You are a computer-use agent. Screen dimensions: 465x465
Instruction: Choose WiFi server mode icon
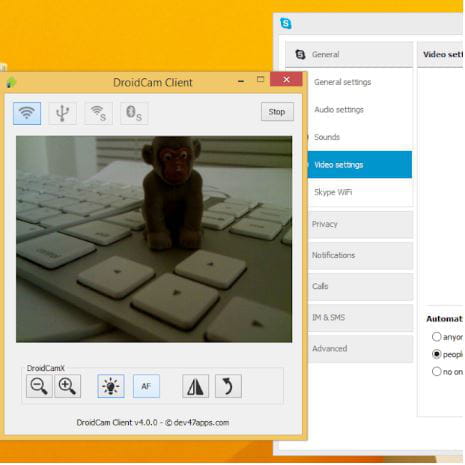98,113
